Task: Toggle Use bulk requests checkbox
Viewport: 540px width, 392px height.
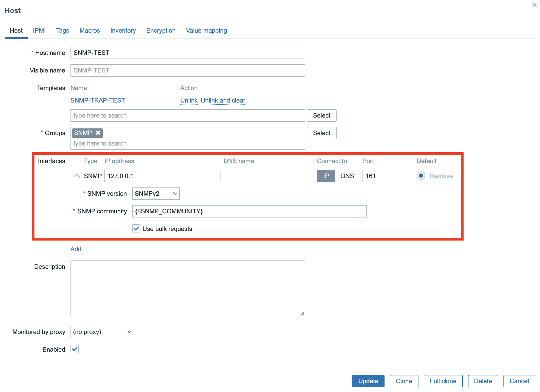Action: [x=136, y=229]
